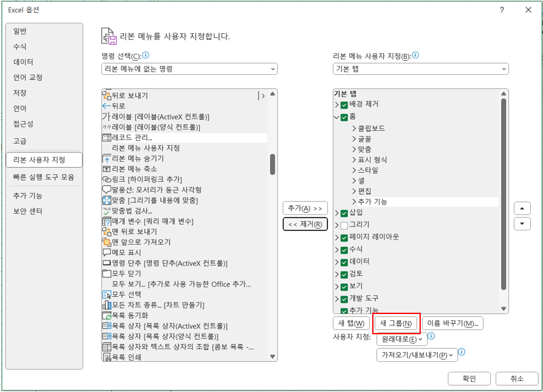The width and height of the screenshot is (543, 392).
Task: Select the 리본 사용자 지정 category
Action: [44, 160]
